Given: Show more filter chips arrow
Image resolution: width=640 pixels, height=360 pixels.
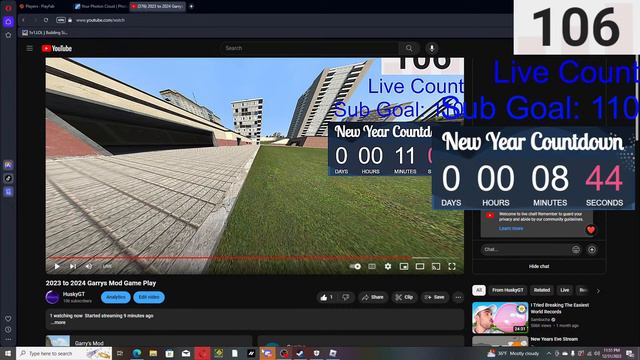Looking at the screenshot, I should click(x=598, y=291).
